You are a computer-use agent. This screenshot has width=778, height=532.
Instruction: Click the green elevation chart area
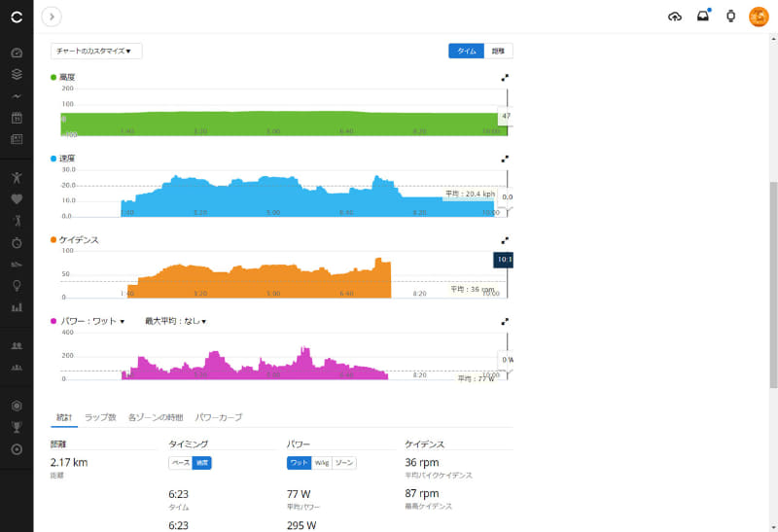284,124
